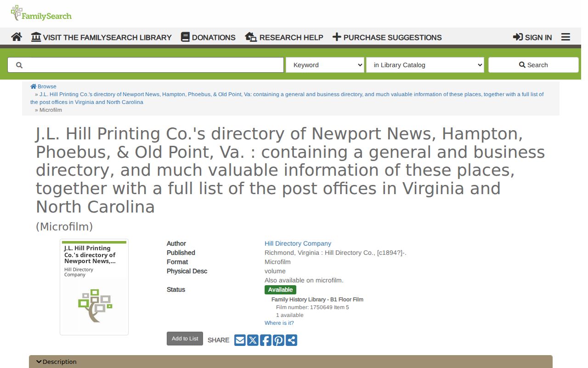
Task: Click the Search button
Action: click(533, 65)
